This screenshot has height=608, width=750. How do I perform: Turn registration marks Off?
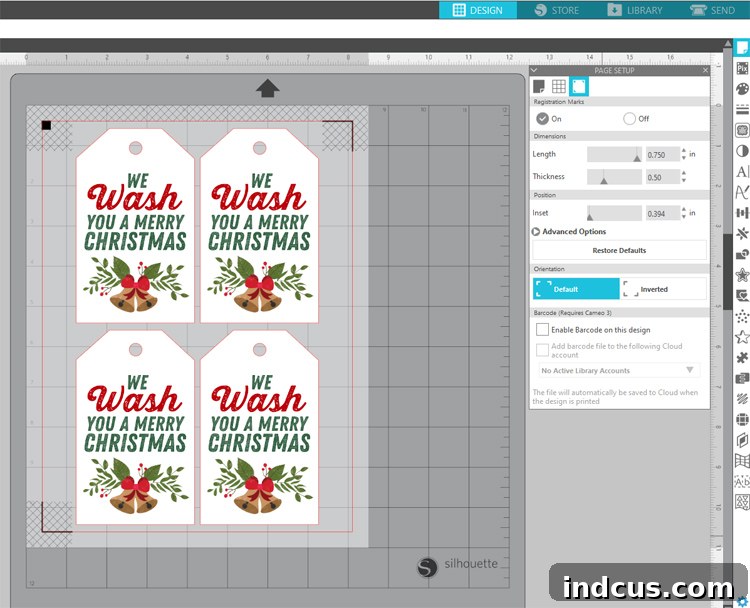(x=629, y=119)
